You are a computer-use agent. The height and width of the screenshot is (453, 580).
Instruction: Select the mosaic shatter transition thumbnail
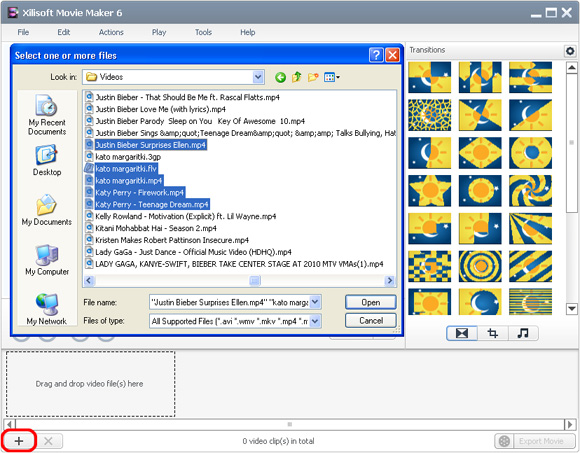point(430,115)
